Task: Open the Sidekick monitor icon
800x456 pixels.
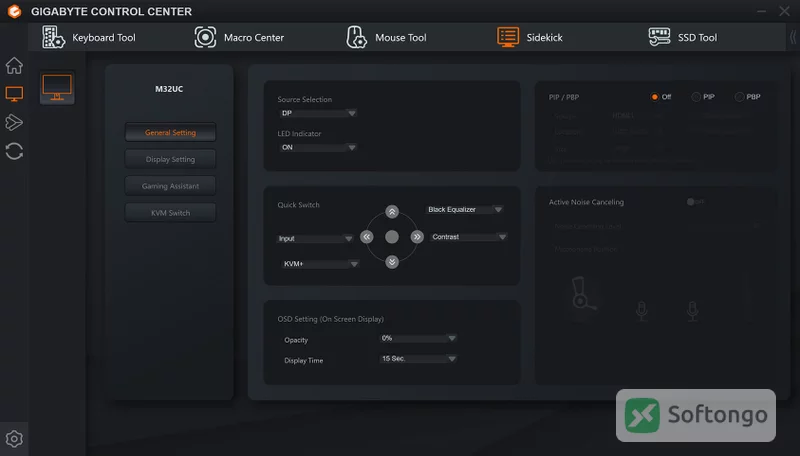Action: 508,37
